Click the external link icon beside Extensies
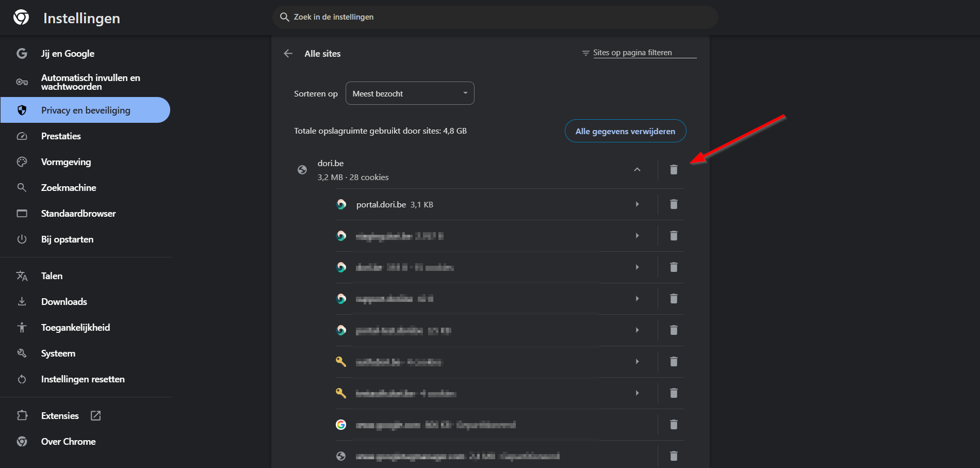Viewport: 980px width, 468px height. coord(96,415)
